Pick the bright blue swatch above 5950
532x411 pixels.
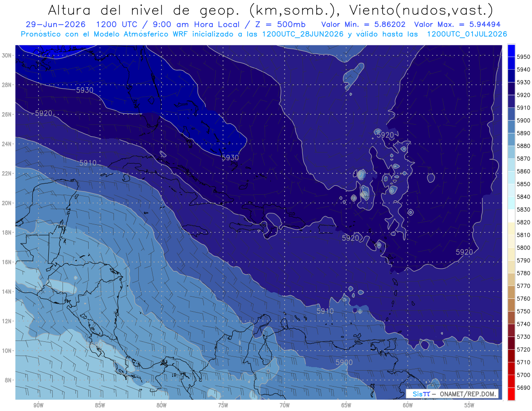(511, 51)
